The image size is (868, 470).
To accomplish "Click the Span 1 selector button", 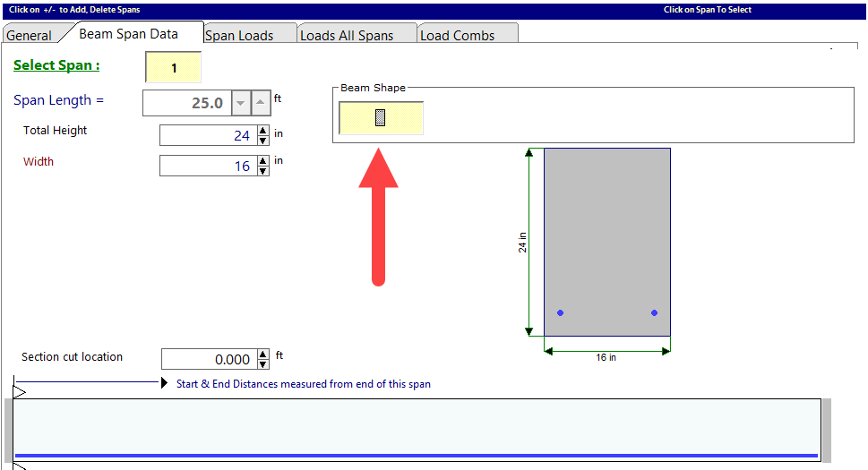I will coord(174,68).
